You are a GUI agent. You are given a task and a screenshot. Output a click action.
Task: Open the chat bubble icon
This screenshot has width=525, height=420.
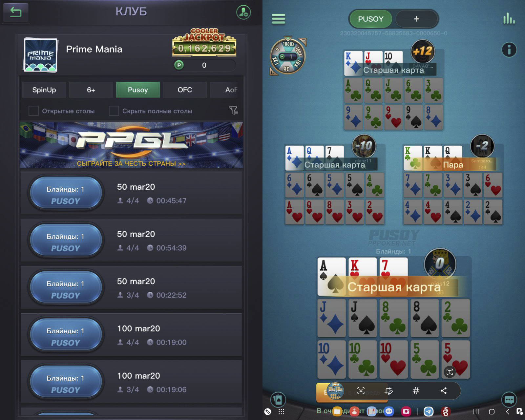point(509,400)
